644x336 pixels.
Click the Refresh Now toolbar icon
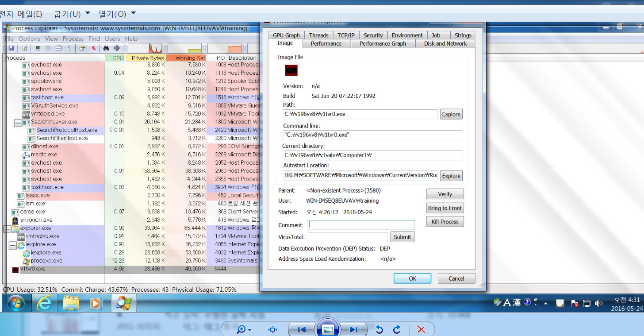coord(25,48)
